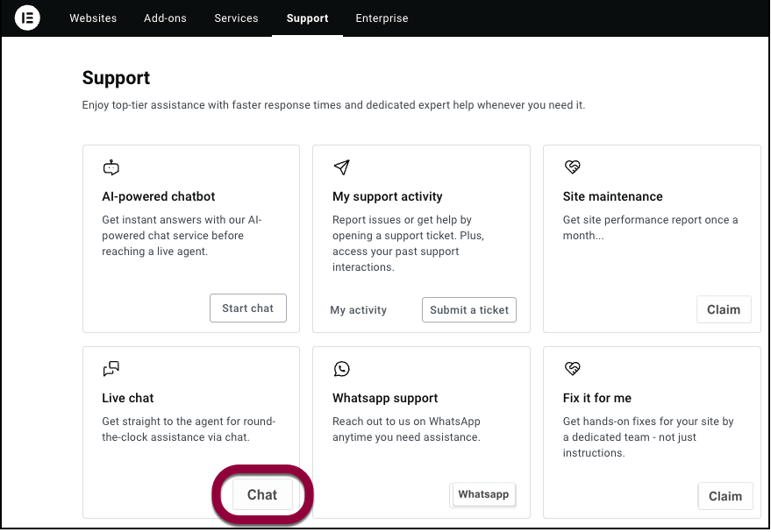This screenshot has height=532, width=771.
Task: Click the Submit a ticket button
Action: click(469, 309)
